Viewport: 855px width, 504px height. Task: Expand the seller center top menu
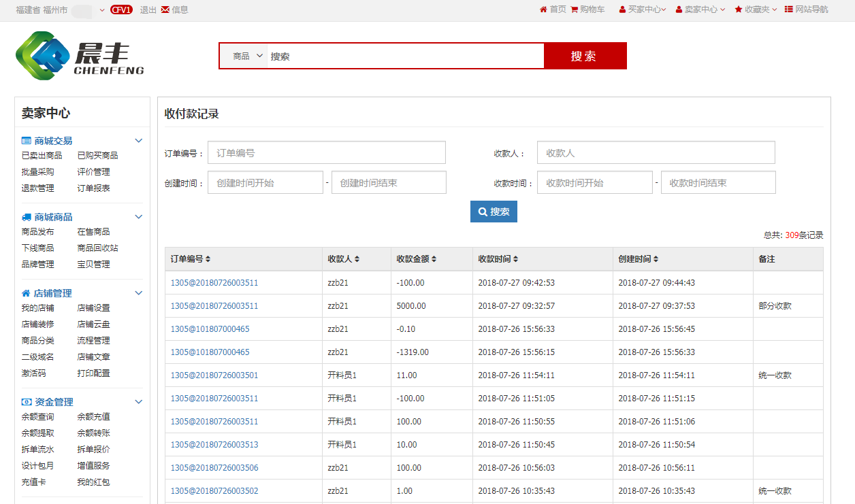[x=700, y=10]
